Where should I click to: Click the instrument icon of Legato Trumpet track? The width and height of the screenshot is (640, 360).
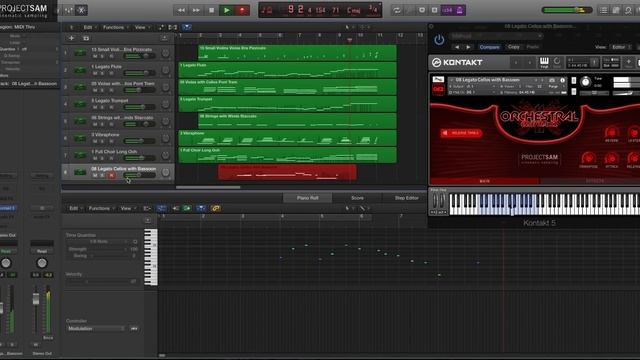[x=80, y=104]
